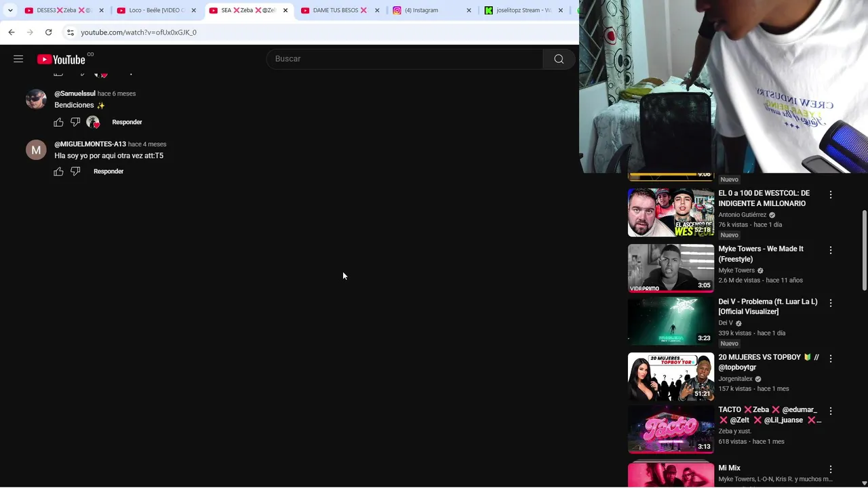Open @Samuelssul channel link
Screen dimensions: 868x488
pyautogui.click(x=75, y=94)
